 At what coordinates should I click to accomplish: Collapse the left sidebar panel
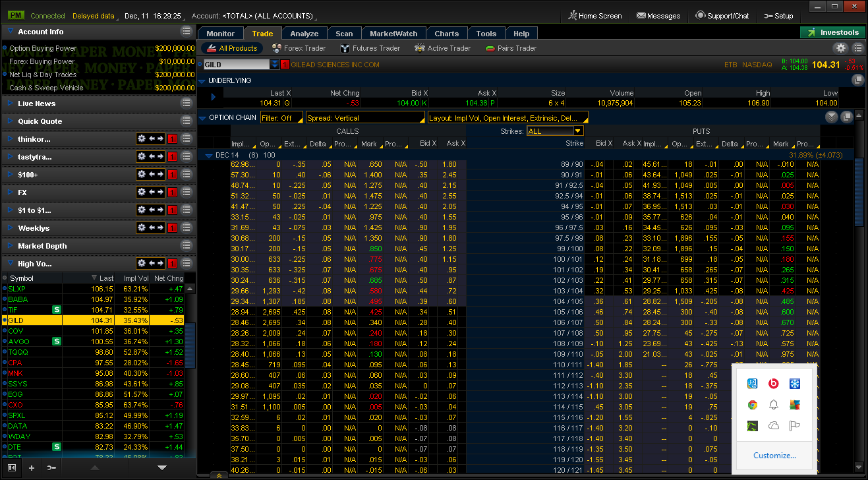12,467
